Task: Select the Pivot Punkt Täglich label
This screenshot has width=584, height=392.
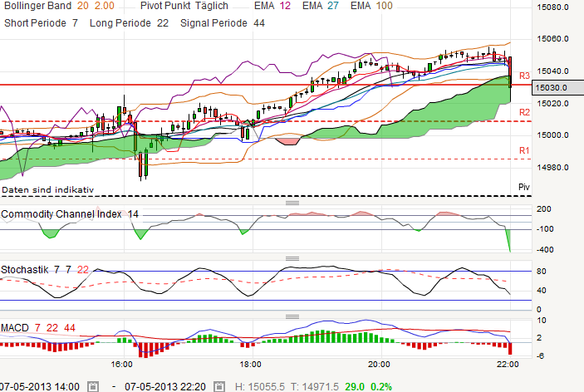Action: (184, 6)
